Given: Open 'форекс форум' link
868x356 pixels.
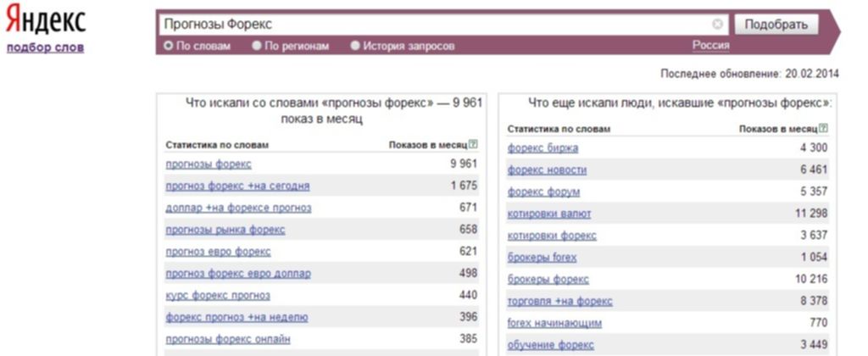Looking at the screenshot, I should 543,192.
